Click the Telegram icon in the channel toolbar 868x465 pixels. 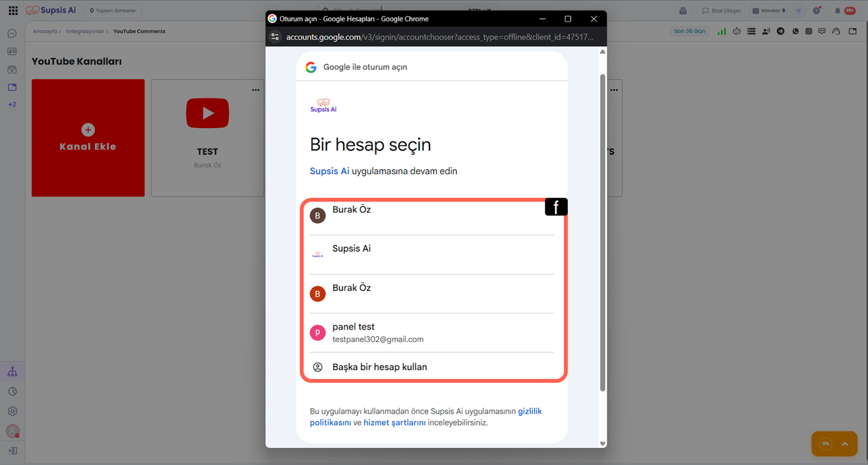coord(780,31)
